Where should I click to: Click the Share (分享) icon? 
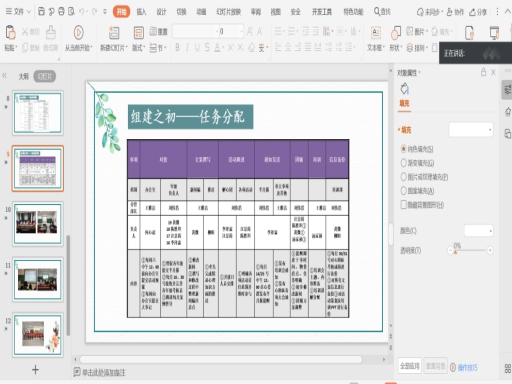pyautogui.click(x=472, y=12)
